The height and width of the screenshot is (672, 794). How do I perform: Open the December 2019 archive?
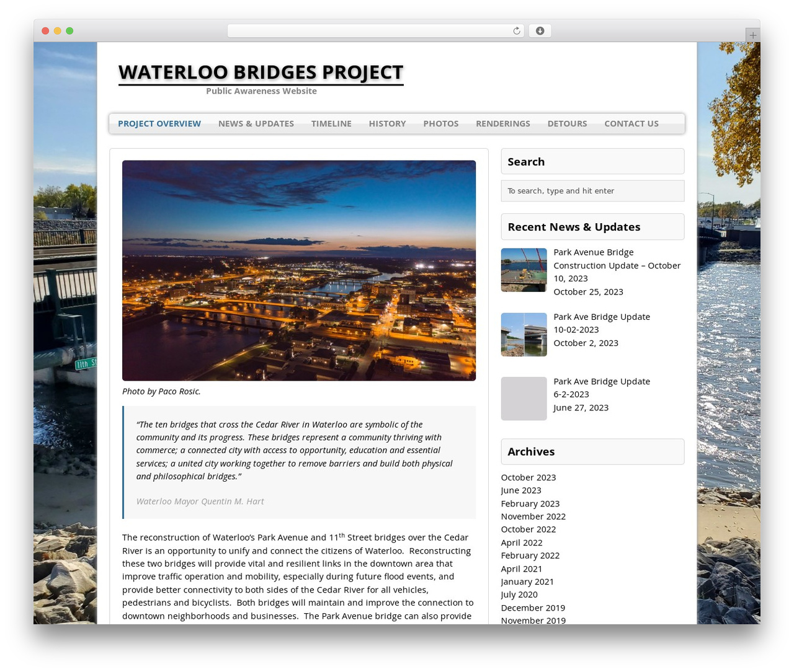coord(533,608)
